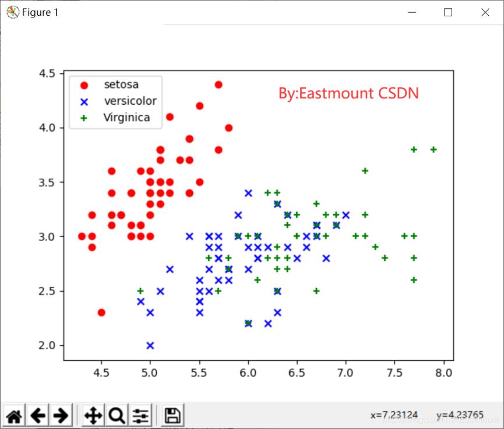Click the Figure 1 title bar text
Screen dimensions: 504x429
(40, 12)
